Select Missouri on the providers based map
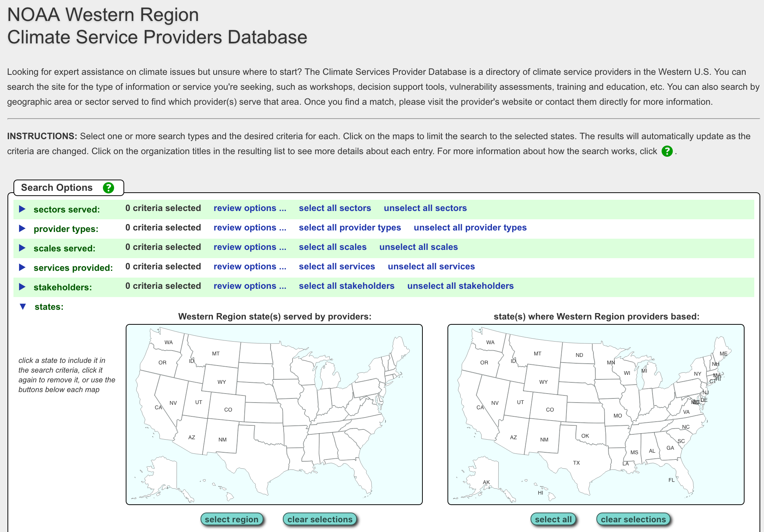764x532 pixels. point(617,415)
